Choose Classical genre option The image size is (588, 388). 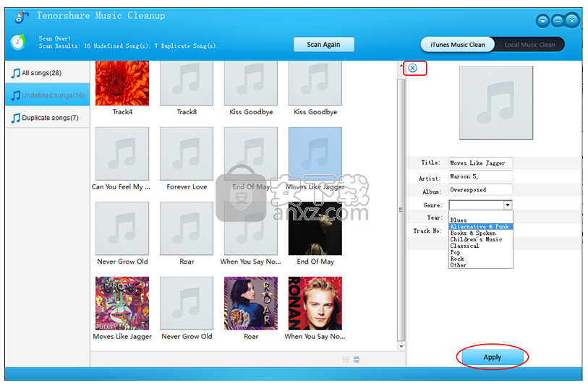point(481,246)
